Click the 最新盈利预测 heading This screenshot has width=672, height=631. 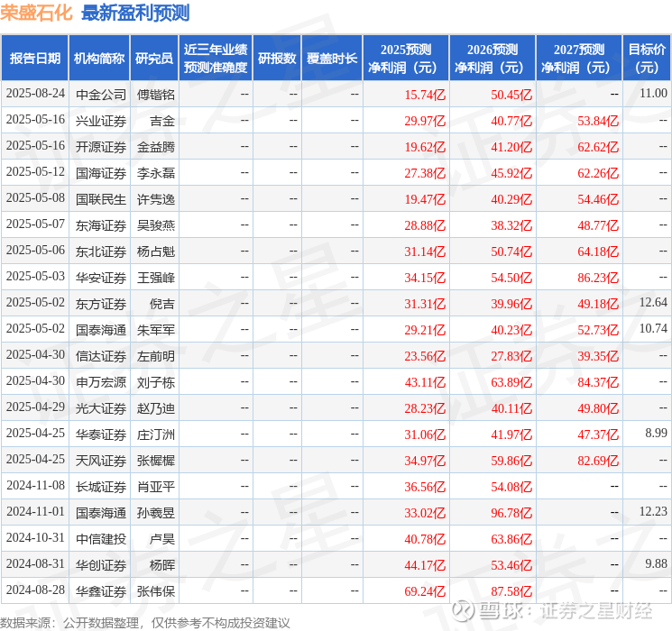pos(135,13)
